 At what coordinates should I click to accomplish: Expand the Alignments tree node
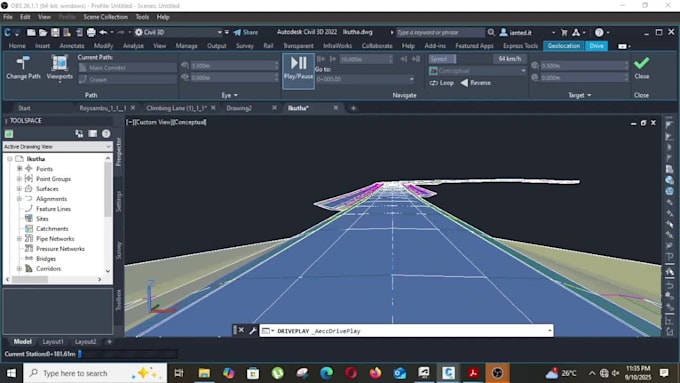(19, 199)
